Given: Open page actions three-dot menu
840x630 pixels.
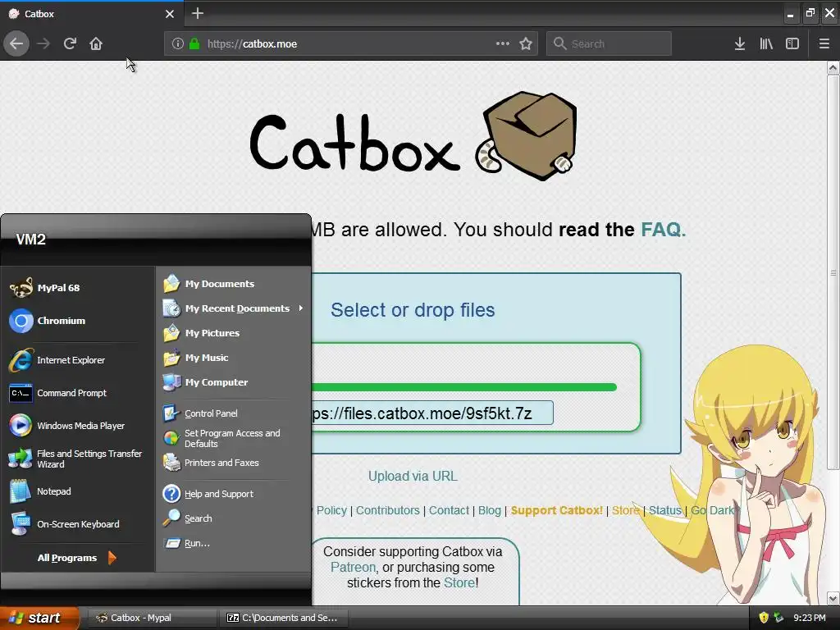Looking at the screenshot, I should click(x=503, y=43).
